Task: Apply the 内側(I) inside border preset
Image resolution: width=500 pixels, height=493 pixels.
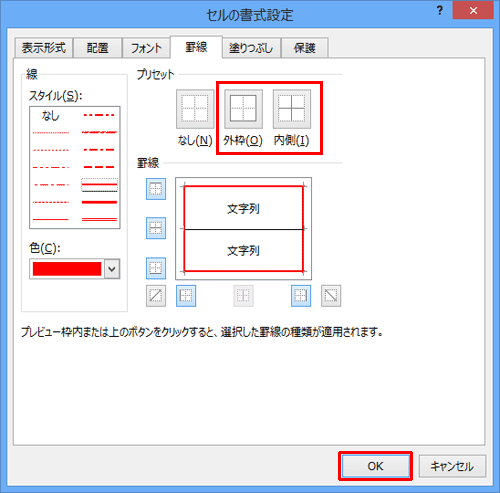Action: tap(292, 109)
